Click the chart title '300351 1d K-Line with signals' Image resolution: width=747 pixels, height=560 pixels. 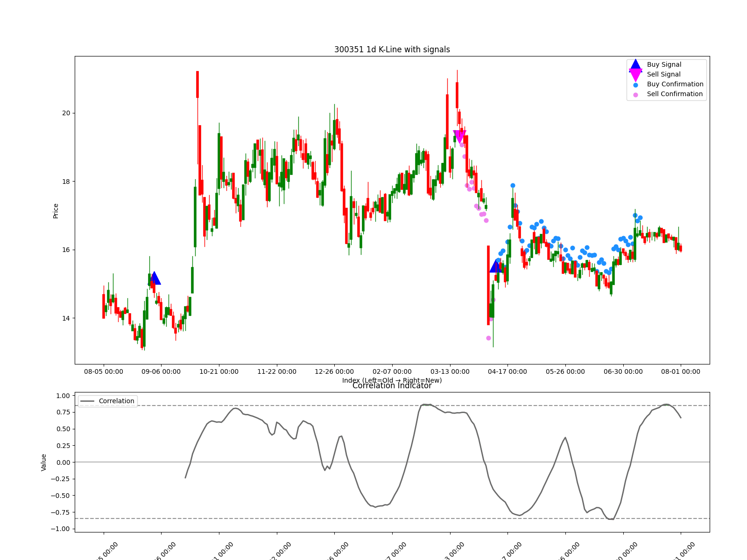click(392, 49)
